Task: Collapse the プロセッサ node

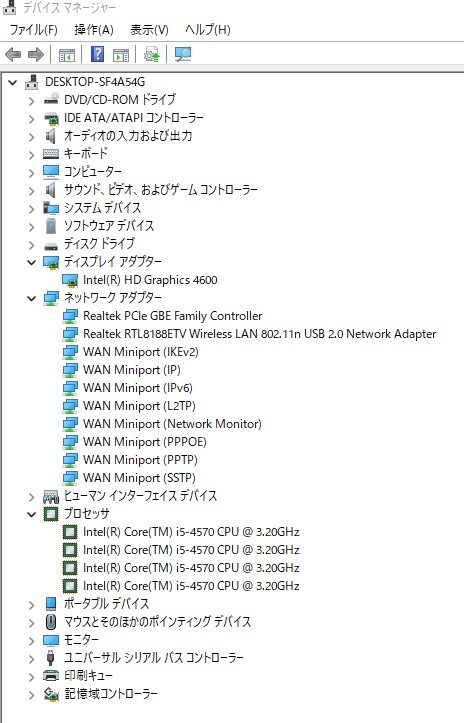Action: click(x=31, y=514)
